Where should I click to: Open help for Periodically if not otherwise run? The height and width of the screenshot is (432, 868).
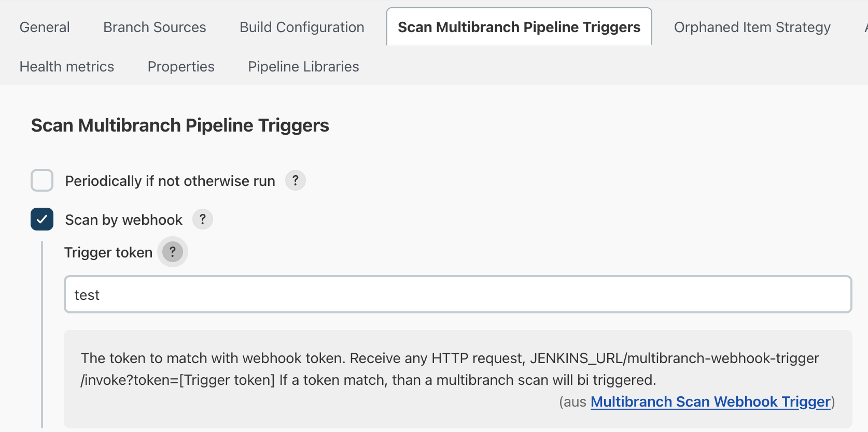click(x=295, y=181)
